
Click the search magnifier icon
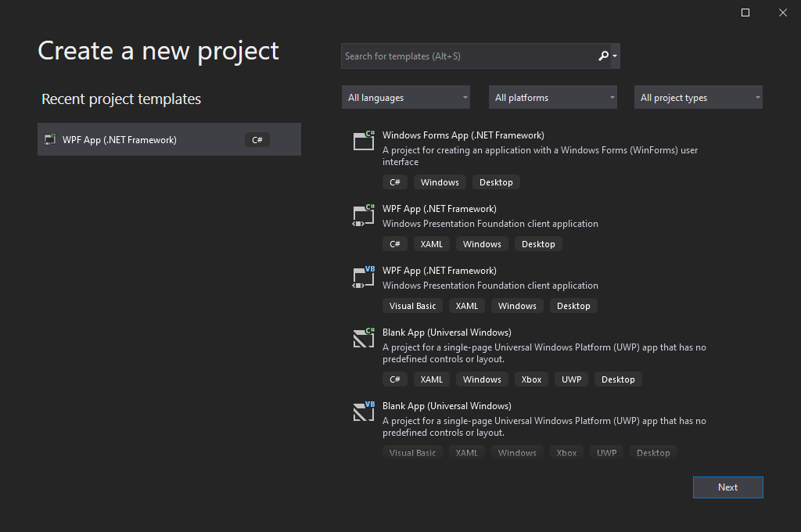pyautogui.click(x=603, y=56)
